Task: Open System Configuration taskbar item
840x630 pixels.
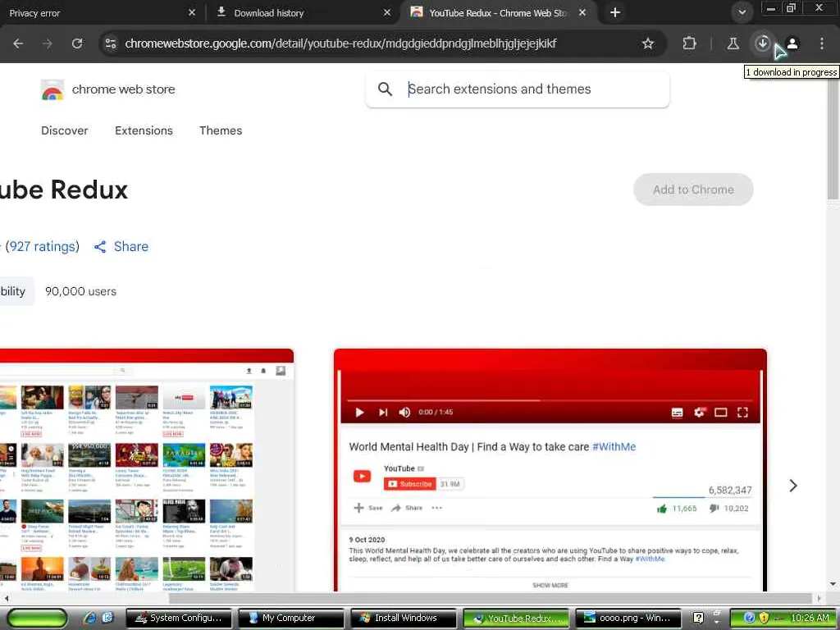Action: pos(179,618)
